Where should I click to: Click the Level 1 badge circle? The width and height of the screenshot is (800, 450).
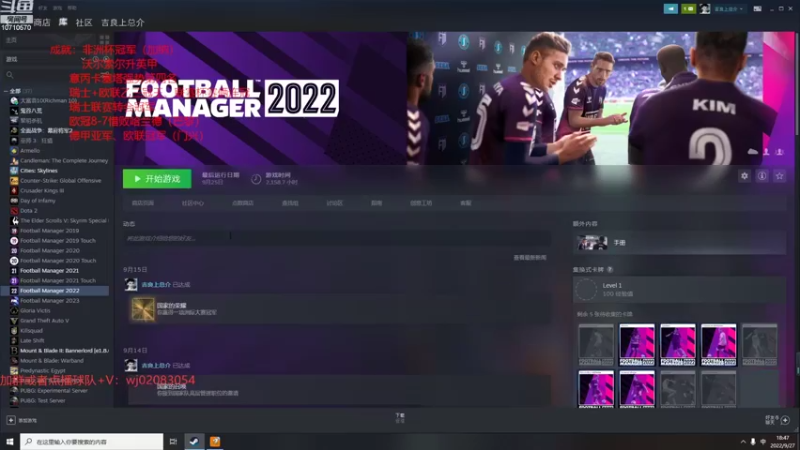586,289
